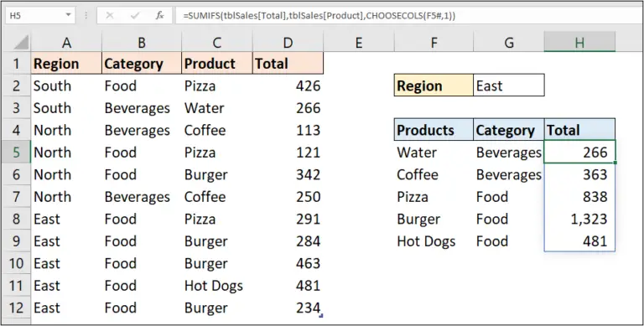Select row 5 header
The height and width of the screenshot is (326, 644).
point(17,152)
